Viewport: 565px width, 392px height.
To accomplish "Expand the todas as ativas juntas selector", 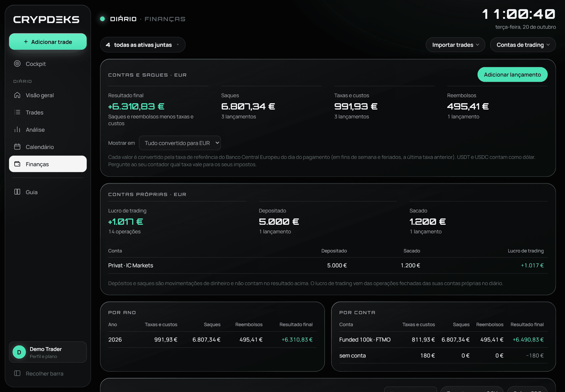I will [x=143, y=45].
